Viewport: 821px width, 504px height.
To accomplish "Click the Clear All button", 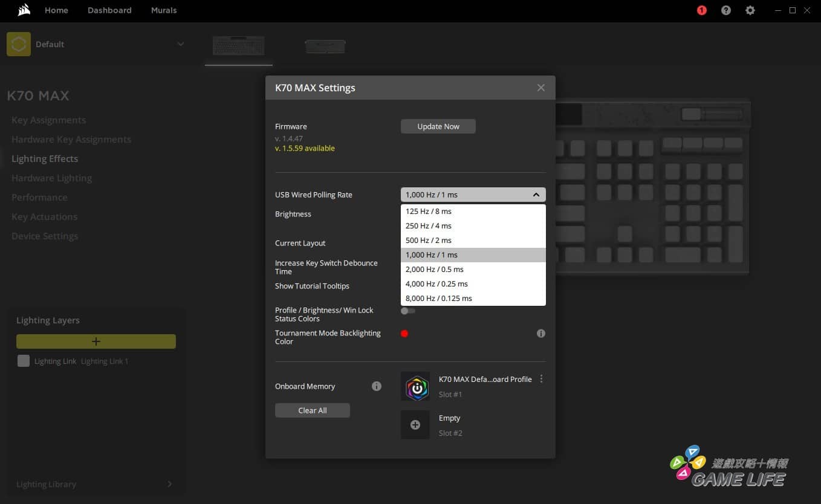I will pos(312,410).
